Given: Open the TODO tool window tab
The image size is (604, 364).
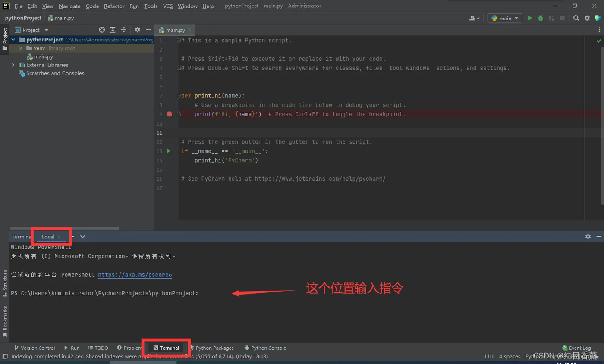Looking at the screenshot, I should pos(98,348).
